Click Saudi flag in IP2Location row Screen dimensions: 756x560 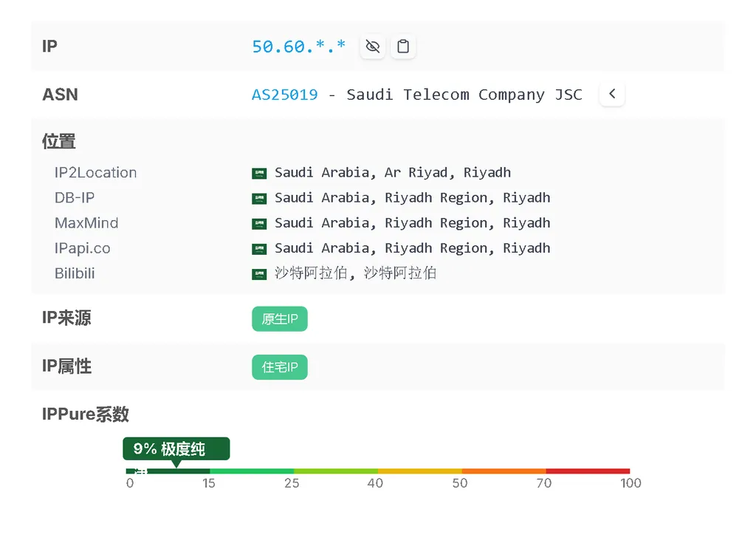[259, 174]
